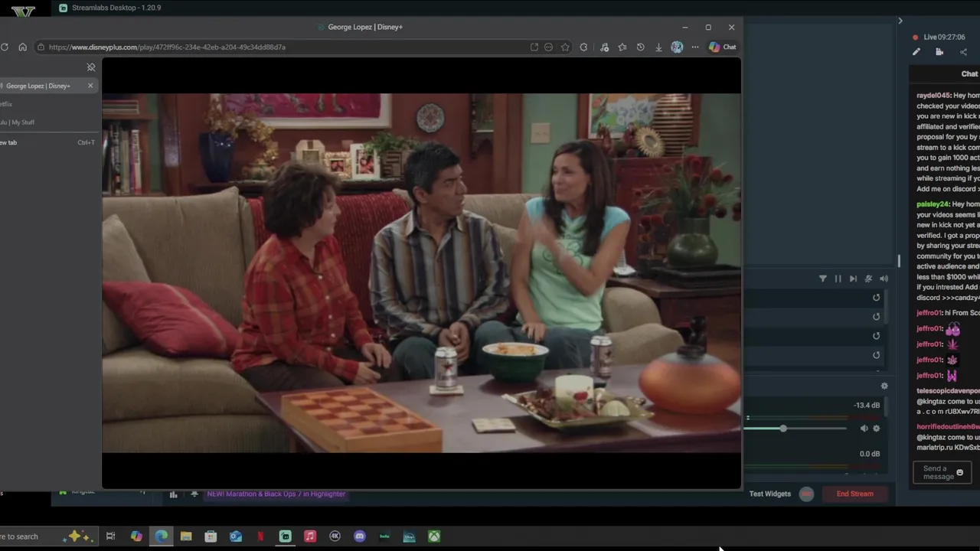Open browser settings and more menu

695,47
